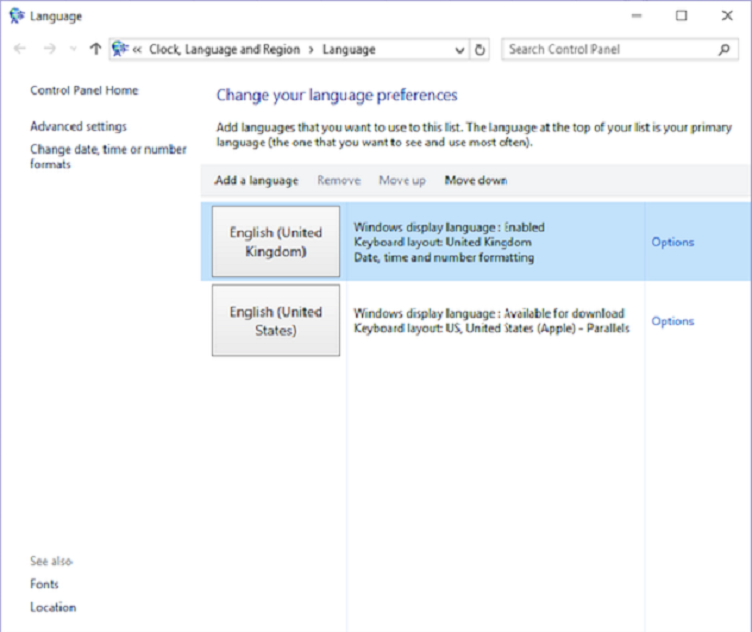The image size is (752, 632).
Task: Select the English (United Kingdom) tile
Action: 276,242
